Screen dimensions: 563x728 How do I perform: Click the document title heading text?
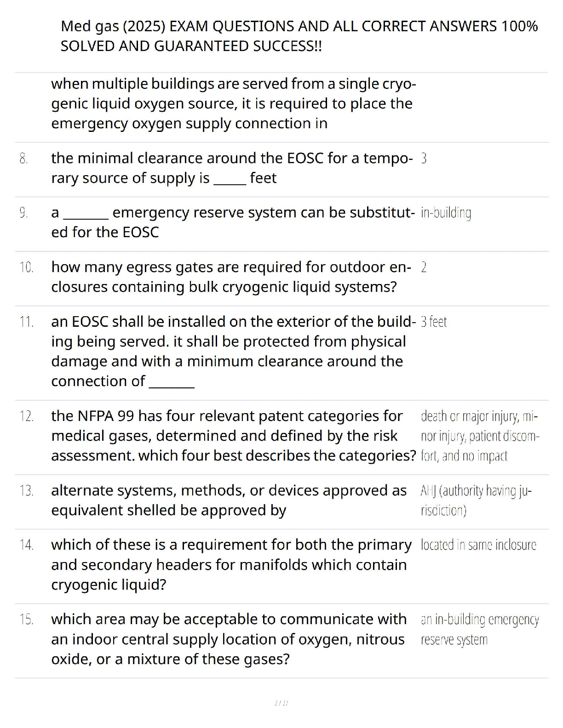(x=299, y=36)
